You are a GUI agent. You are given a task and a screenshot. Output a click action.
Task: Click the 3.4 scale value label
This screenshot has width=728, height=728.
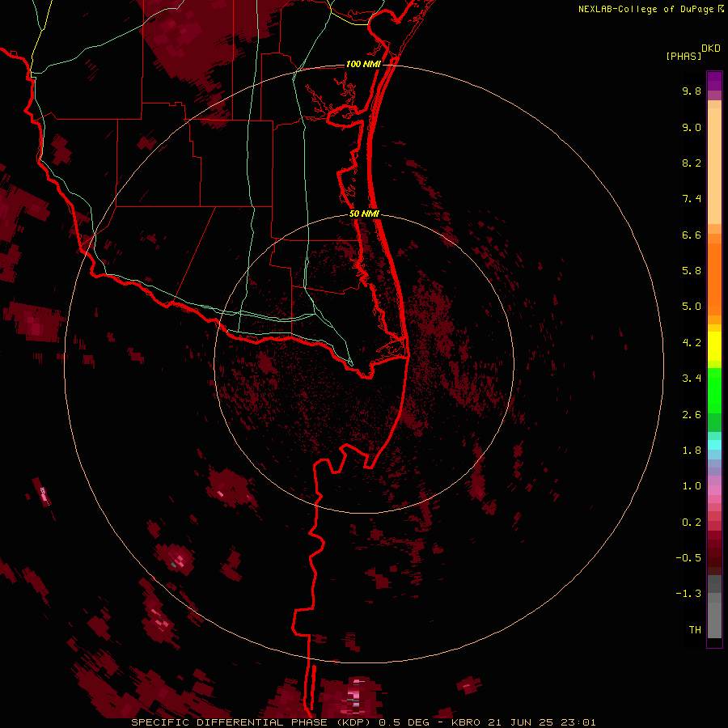click(692, 379)
